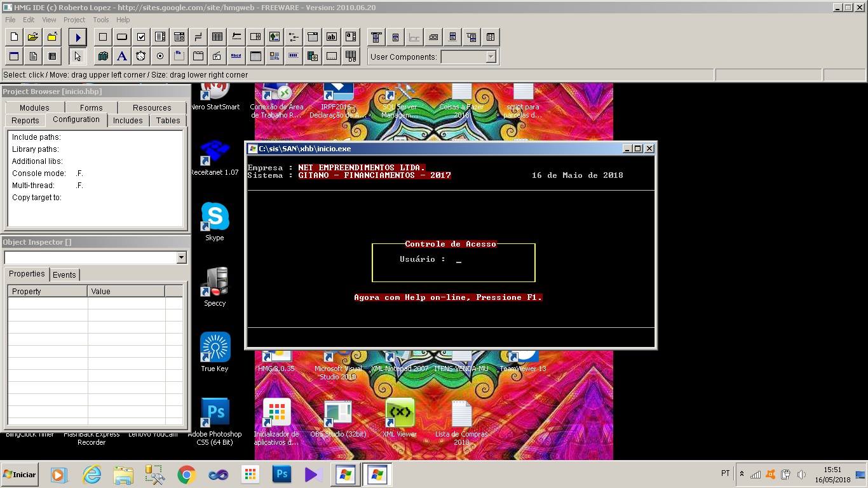Open the Receitanet 1.07 desktop shortcut
This screenshot has height=488, width=868.
[x=215, y=158]
